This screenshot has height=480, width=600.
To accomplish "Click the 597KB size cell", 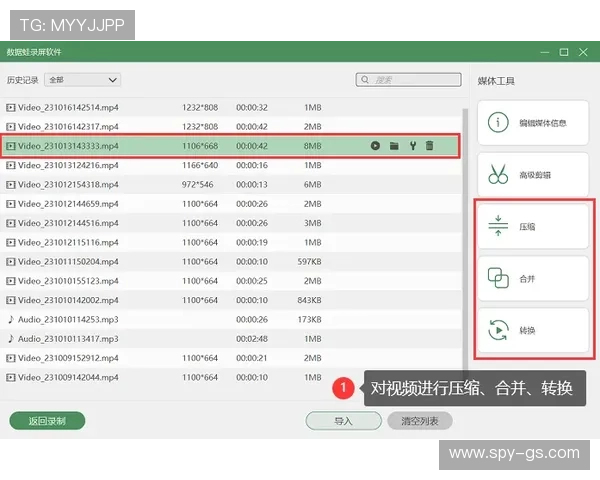I will click(310, 261).
